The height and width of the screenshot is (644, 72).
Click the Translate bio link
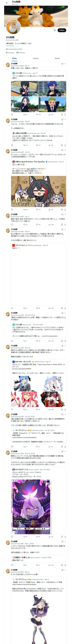tap(10, 46)
